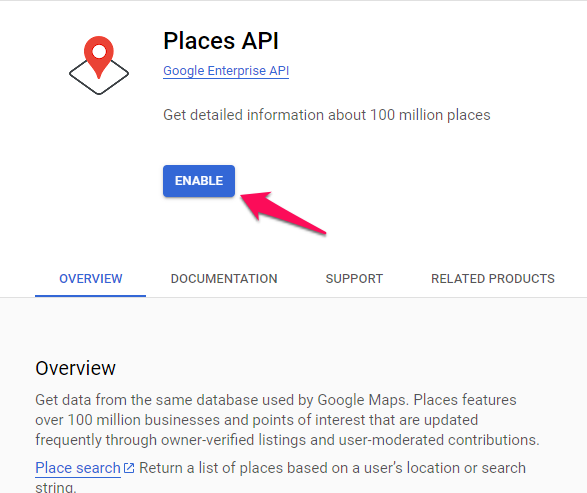The image size is (587, 493).
Task: Click the Places API map pin logo
Action: (99, 65)
